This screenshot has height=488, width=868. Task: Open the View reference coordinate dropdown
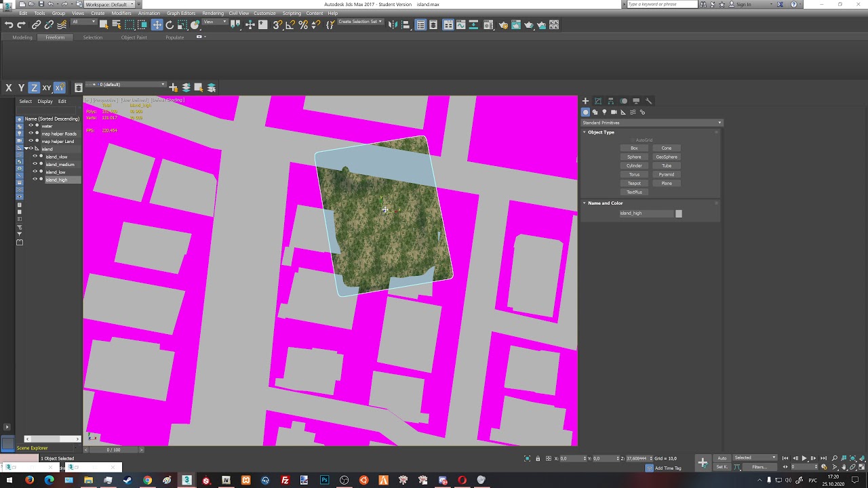tap(215, 22)
